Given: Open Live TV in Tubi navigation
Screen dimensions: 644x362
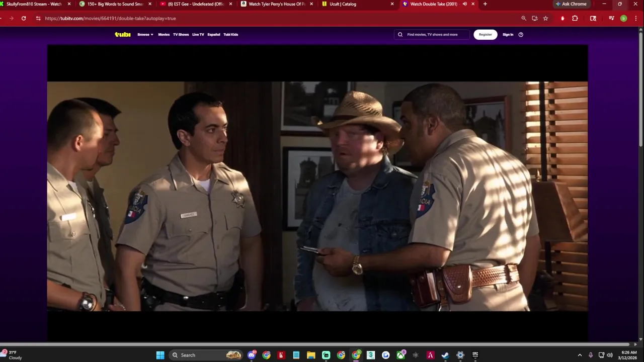Looking at the screenshot, I should (198, 35).
